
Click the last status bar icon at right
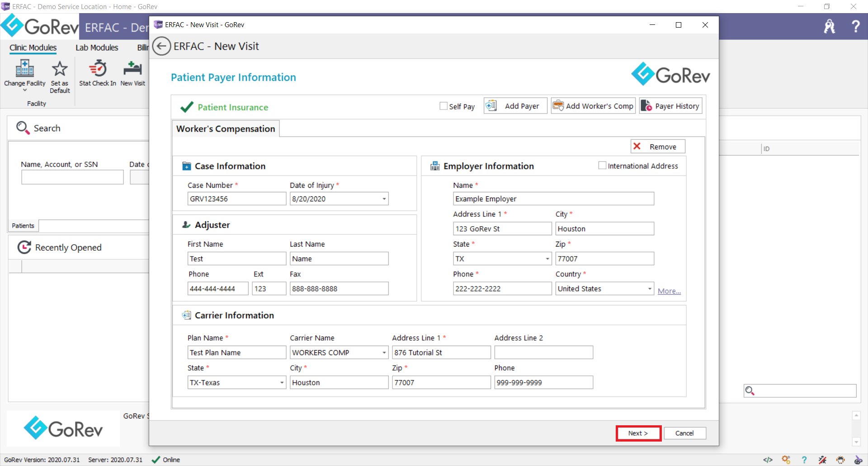point(858,460)
